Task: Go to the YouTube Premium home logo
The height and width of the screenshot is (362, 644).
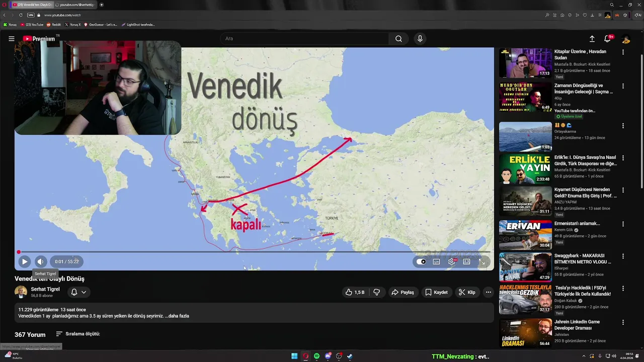Action: [39, 39]
